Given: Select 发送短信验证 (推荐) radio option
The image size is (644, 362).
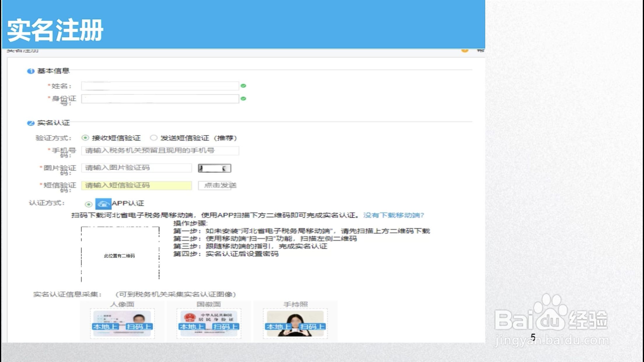Looking at the screenshot, I should tap(154, 138).
